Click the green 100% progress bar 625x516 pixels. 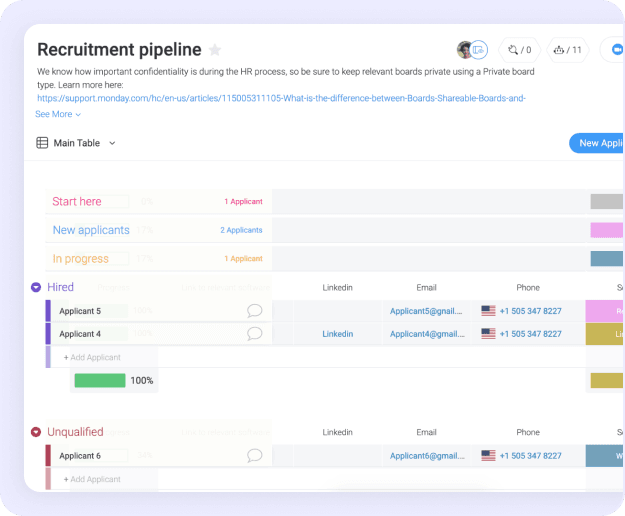100,380
